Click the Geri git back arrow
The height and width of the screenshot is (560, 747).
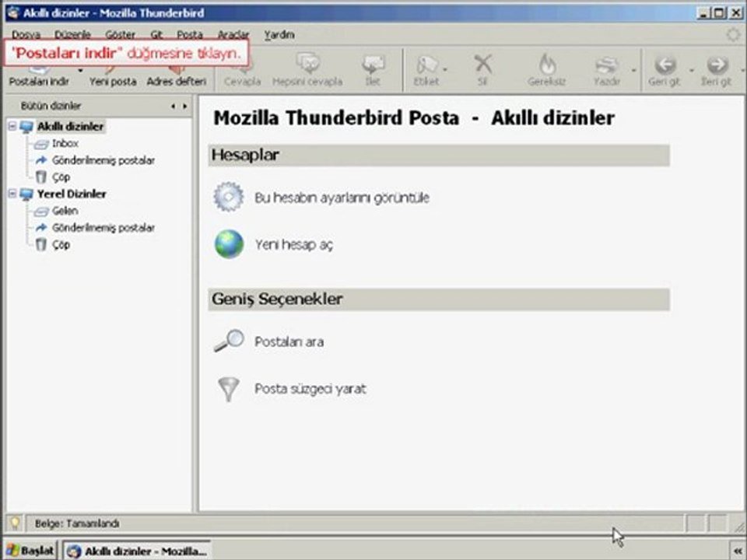[664, 71]
